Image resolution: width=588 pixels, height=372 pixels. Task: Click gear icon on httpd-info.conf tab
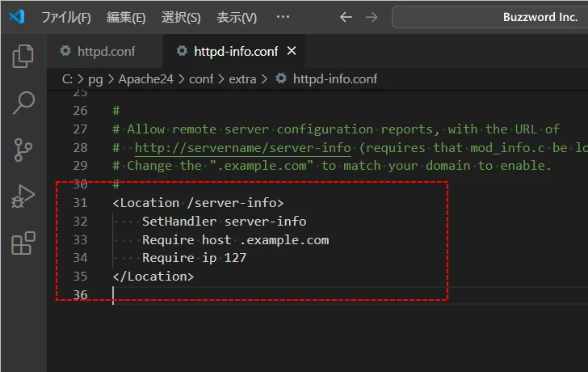coord(182,51)
